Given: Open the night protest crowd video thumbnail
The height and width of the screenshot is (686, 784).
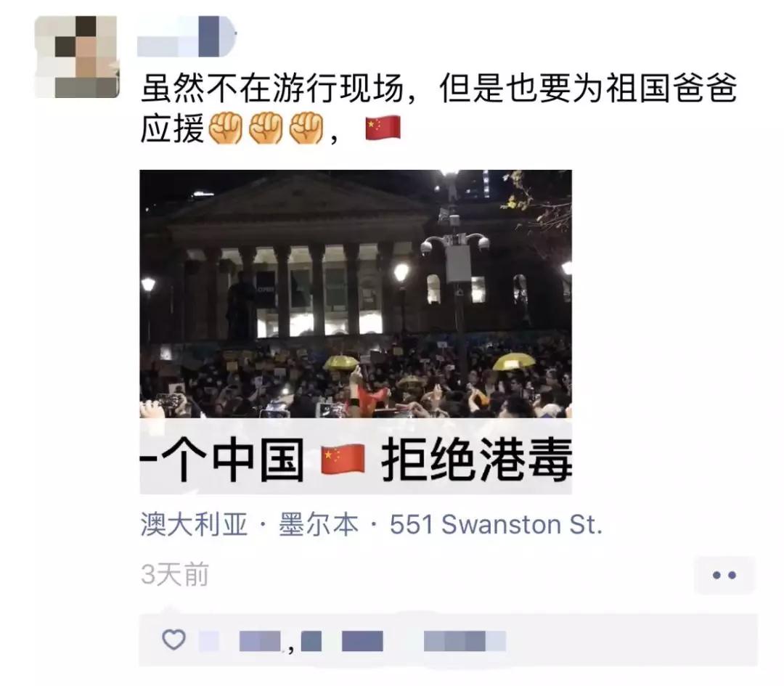Looking at the screenshot, I should coord(356,294).
